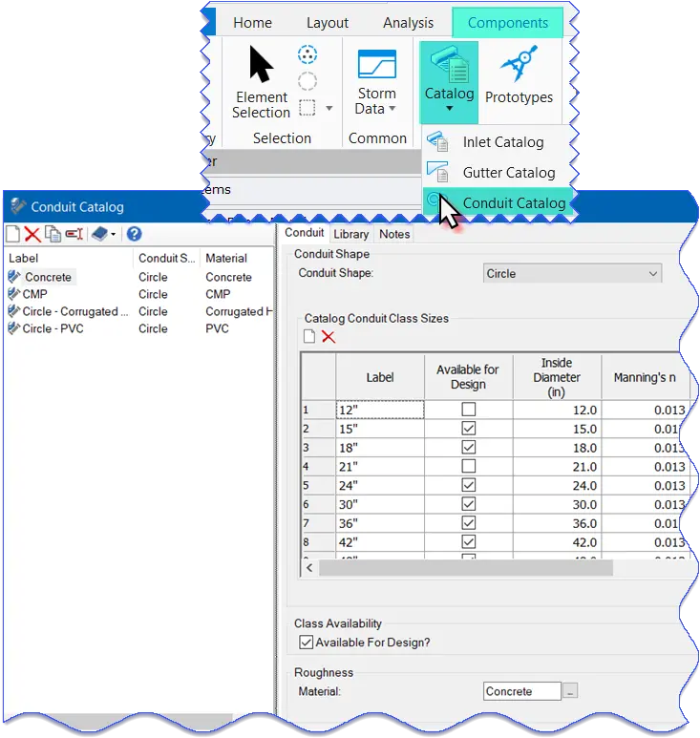Viewport: 700px width, 738px height.
Task: Expand the selection tools dropdown arrow
Action: 329,109
